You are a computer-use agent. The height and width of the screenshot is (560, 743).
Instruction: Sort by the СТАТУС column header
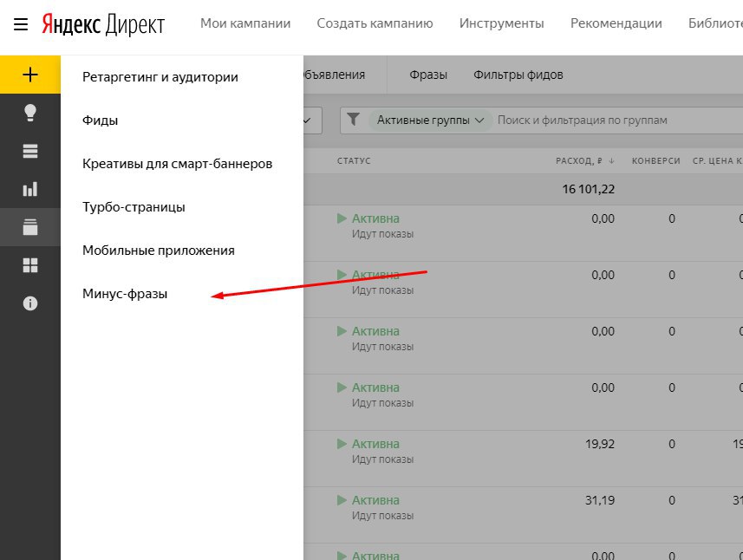point(354,161)
